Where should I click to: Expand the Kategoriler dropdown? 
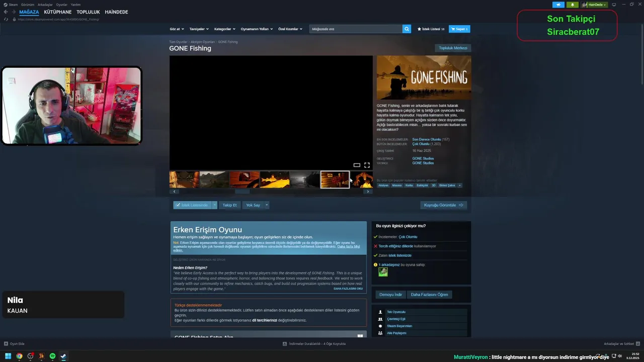click(224, 29)
